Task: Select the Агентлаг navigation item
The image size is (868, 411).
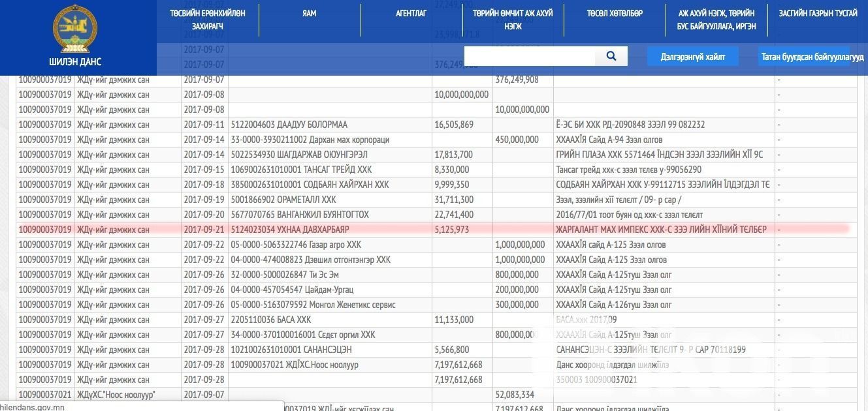Action: coord(411,14)
